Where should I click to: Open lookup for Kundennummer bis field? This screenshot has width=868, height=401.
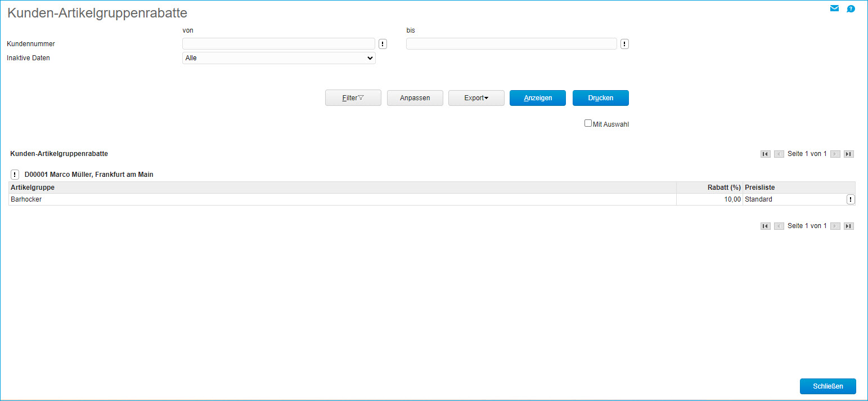pyautogui.click(x=624, y=44)
